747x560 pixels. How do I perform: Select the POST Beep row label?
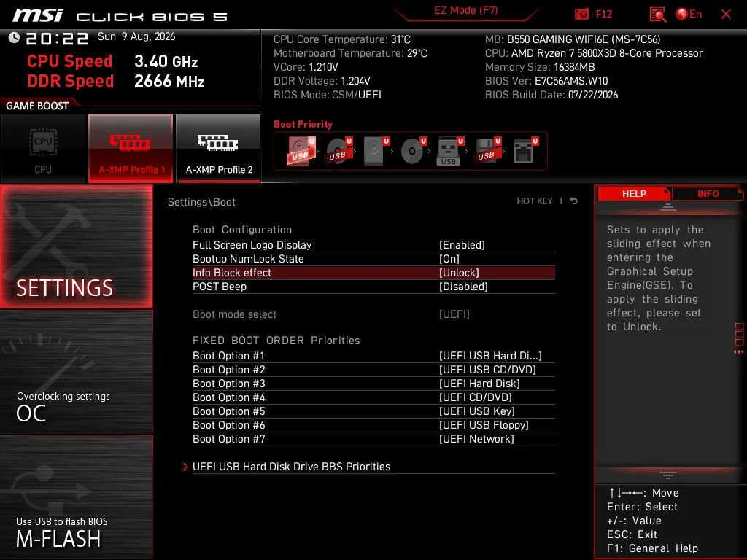pos(220,286)
